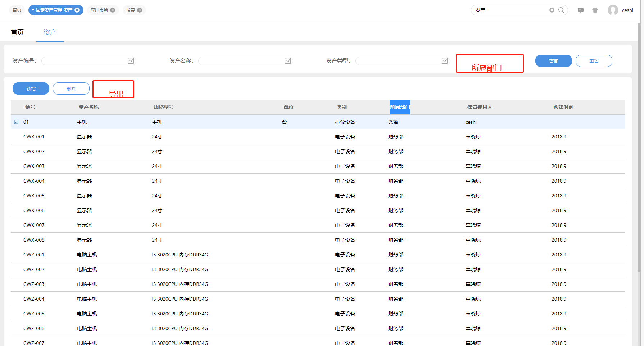Click the 重置 button
The width and height of the screenshot is (644, 346).
[594, 61]
